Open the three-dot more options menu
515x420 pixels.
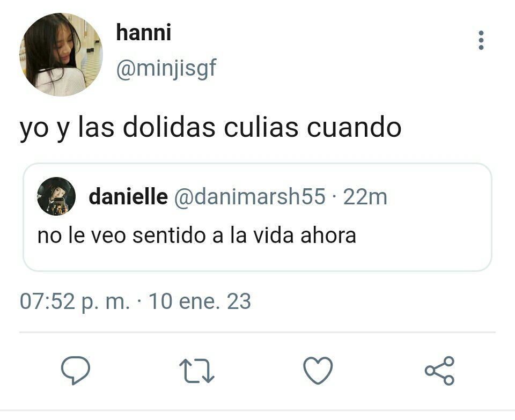pyautogui.click(x=481, y=40)
